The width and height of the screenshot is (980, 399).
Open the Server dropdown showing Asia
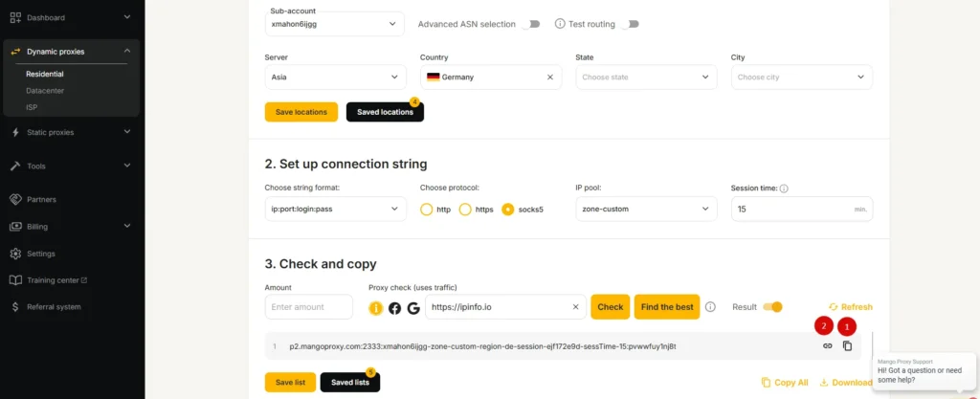click(x=336, y=78)
